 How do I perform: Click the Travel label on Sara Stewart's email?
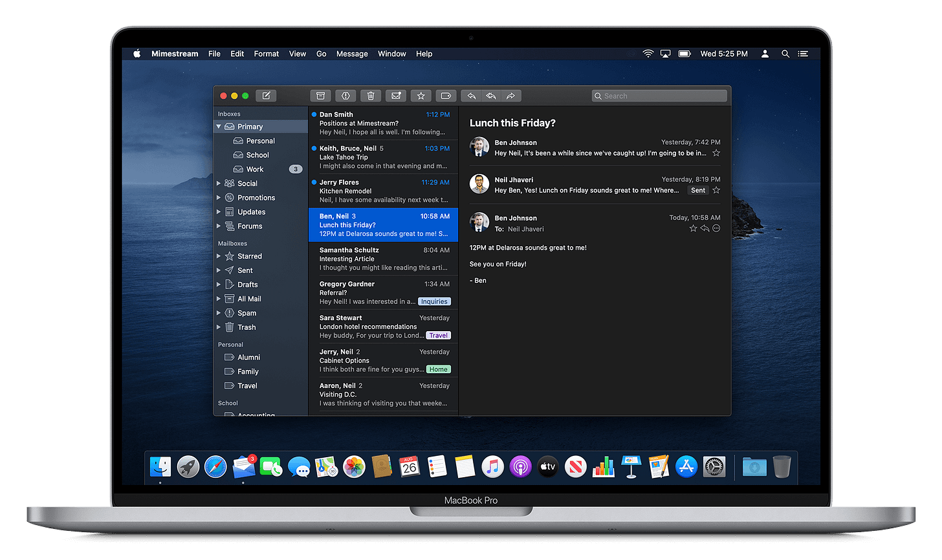[438, 336]
